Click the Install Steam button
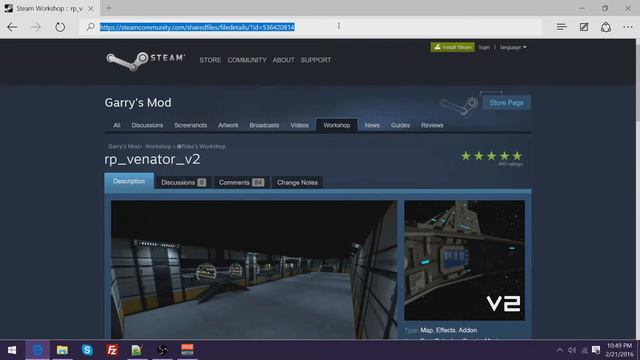The width and height of the screenshot is (640, 360). tap(452, 47)
